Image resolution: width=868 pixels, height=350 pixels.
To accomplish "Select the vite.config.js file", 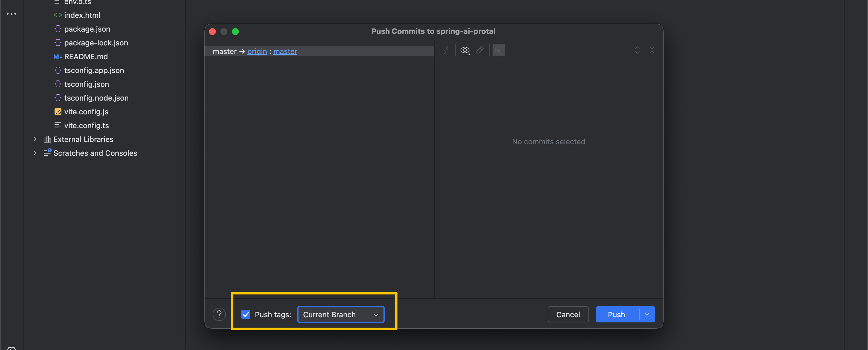I will click(x=86, y=111).
